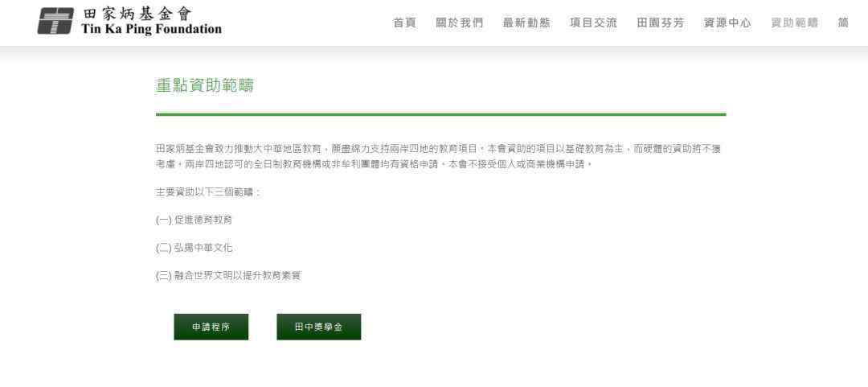
Task: Click the text 主要資助以下三個範疇
Action: pyautogui.click(x=208, y=192)
